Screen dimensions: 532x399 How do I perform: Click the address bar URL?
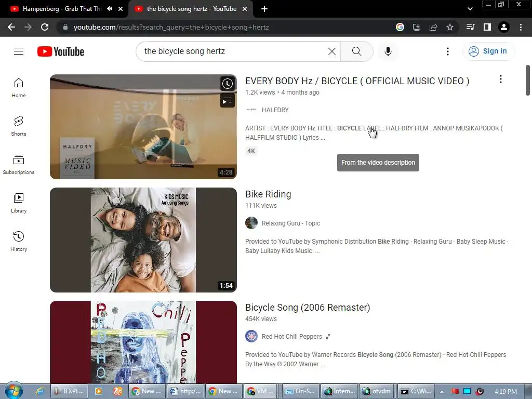coord(171,27)
